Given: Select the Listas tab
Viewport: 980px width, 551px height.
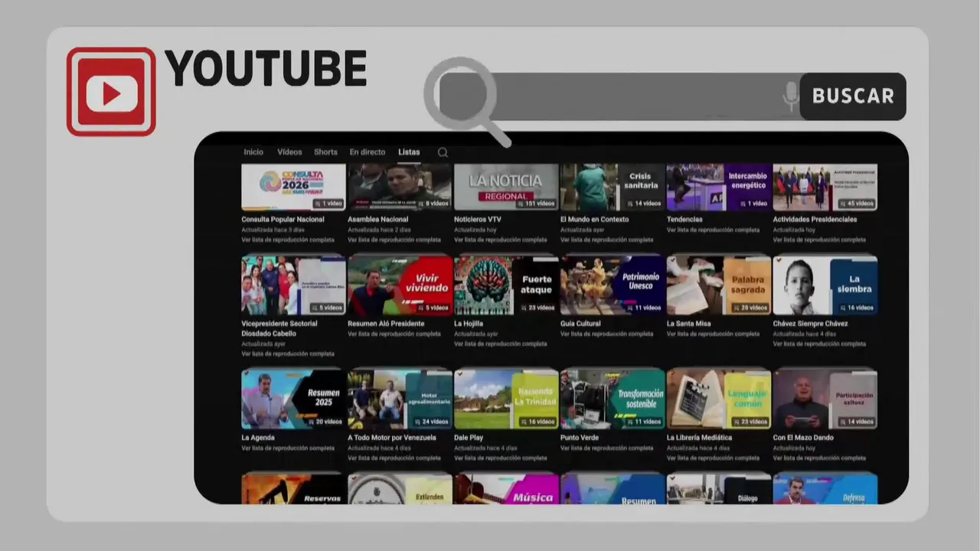Looking at the screenshot, I should [409, 152].
